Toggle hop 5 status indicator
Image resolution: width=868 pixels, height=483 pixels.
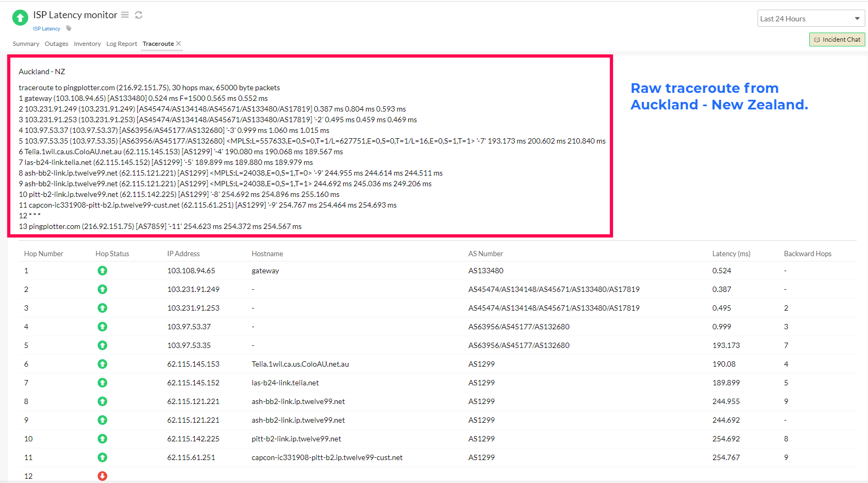click(102, 345)
